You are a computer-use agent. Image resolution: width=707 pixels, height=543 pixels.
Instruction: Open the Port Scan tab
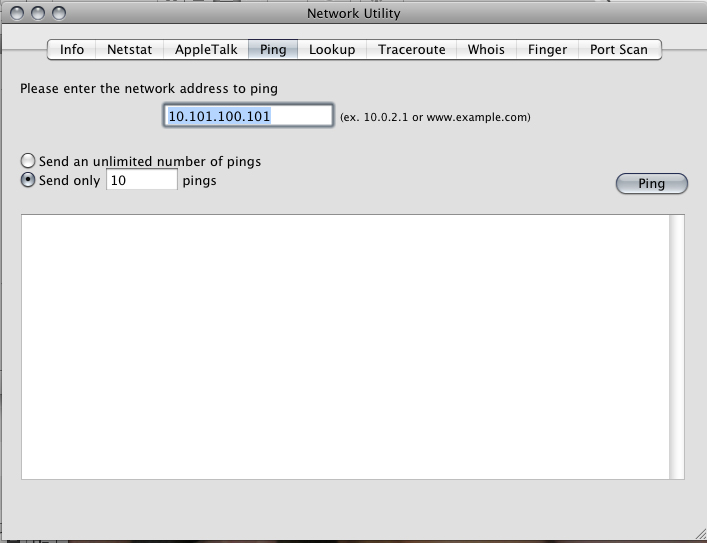click(618, 49)
